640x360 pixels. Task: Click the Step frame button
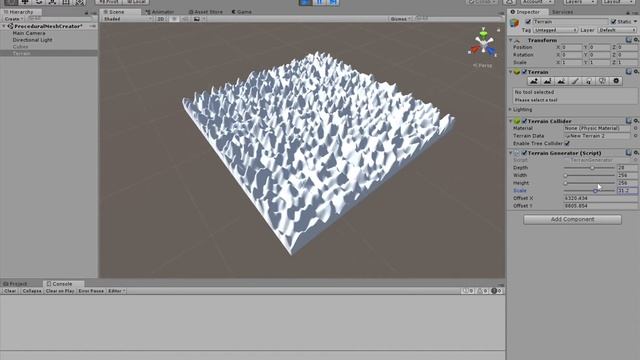click(333, 2)
